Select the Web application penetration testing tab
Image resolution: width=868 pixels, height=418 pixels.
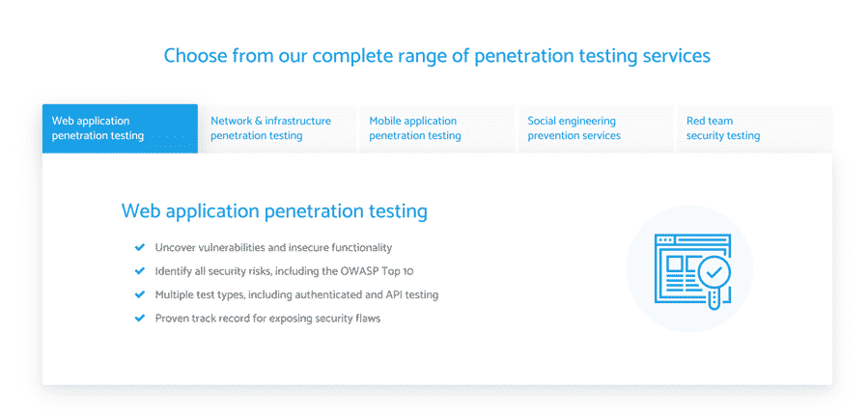click(120, 128)
